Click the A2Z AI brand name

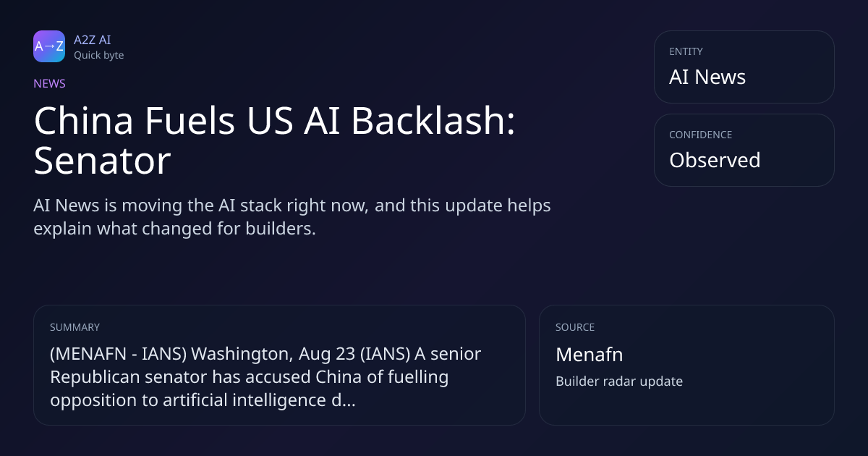[x=92, y=40]
